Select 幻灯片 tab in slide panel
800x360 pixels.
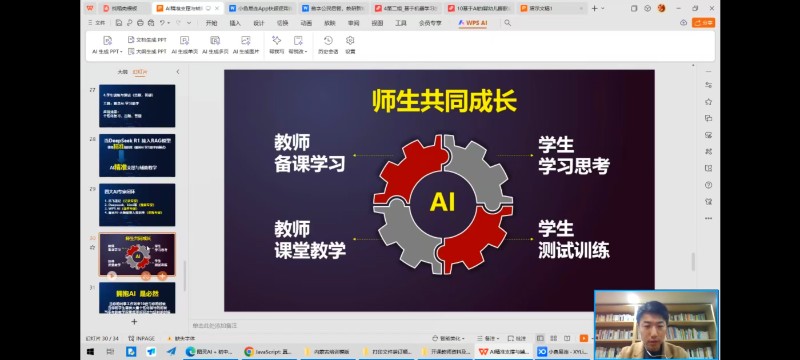pos(140,72)
